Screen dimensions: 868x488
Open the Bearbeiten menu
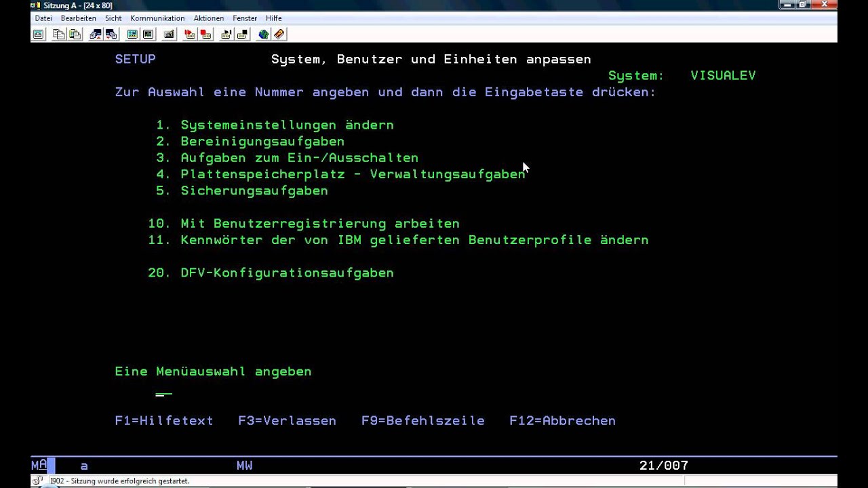(x=79, y=18)
